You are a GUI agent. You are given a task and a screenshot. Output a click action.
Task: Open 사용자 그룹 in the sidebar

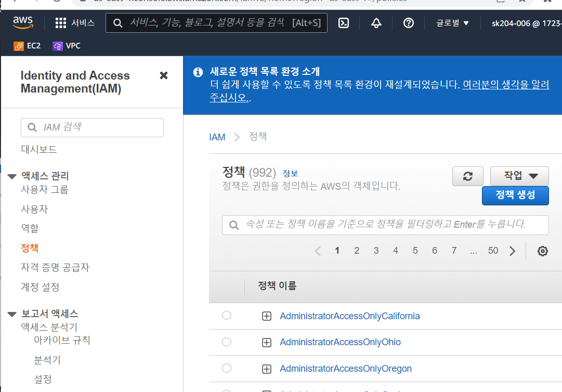[44, 189]
